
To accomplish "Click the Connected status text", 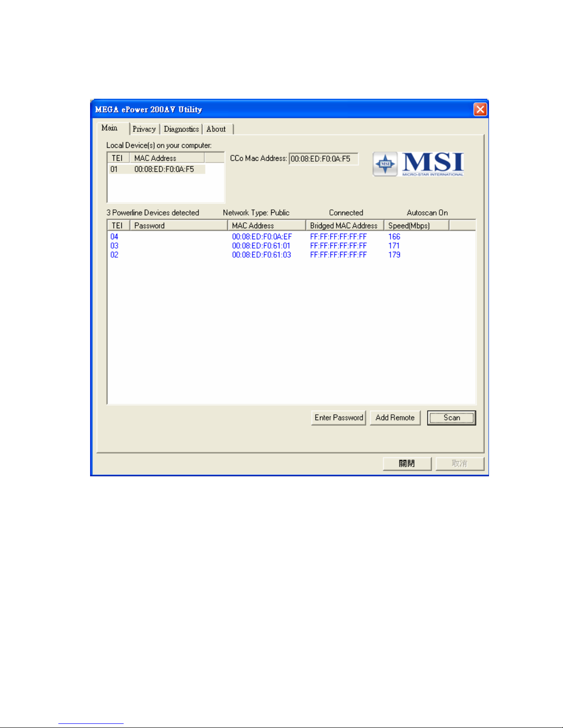I will [x=346, y=213].
